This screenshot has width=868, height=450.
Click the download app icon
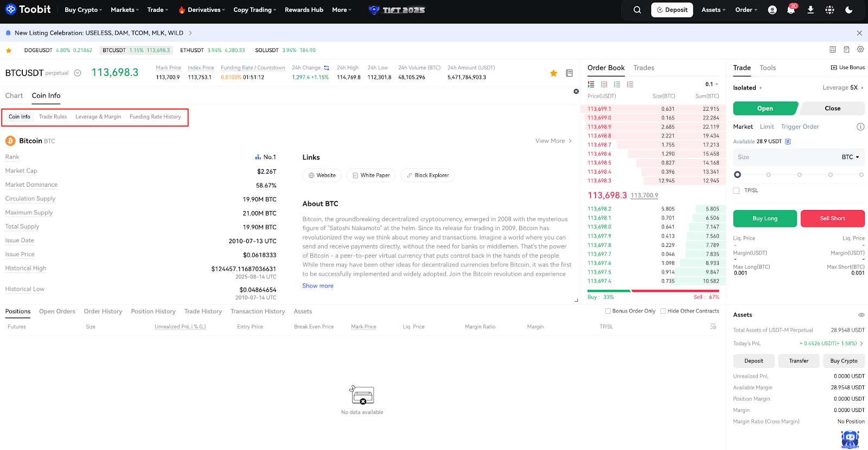810,10
